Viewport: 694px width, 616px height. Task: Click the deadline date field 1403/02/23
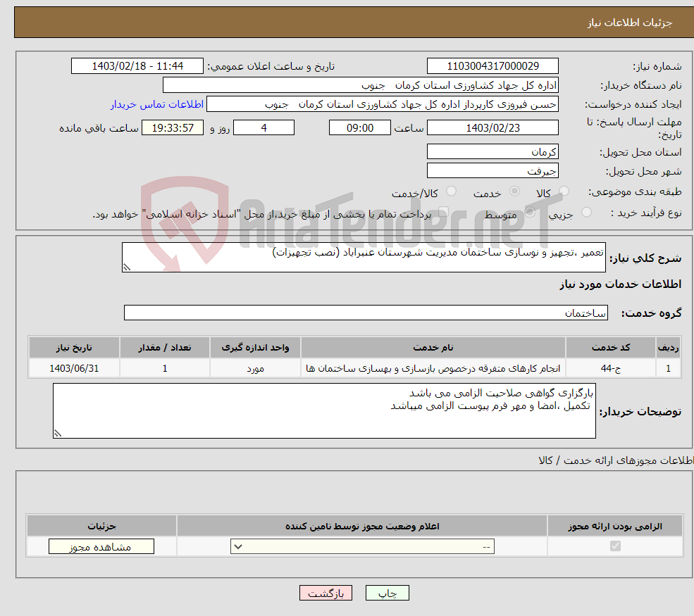point(492,128)
